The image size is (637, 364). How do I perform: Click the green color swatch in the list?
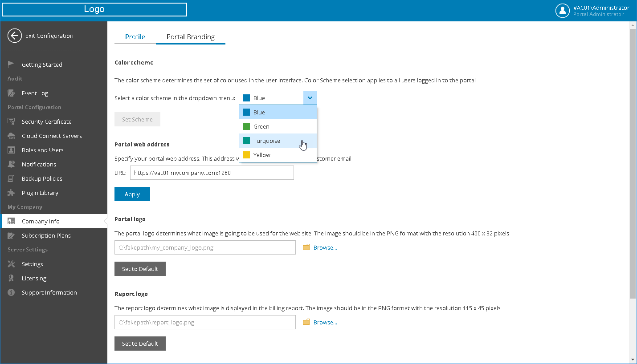click(x=246, y=126)
